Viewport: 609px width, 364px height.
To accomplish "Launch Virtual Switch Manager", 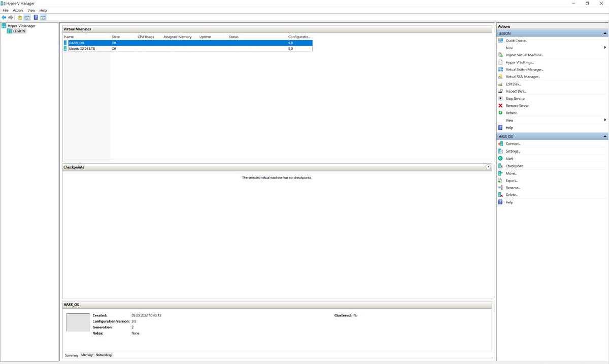I will pyautogui.click(x=524, y=69).
